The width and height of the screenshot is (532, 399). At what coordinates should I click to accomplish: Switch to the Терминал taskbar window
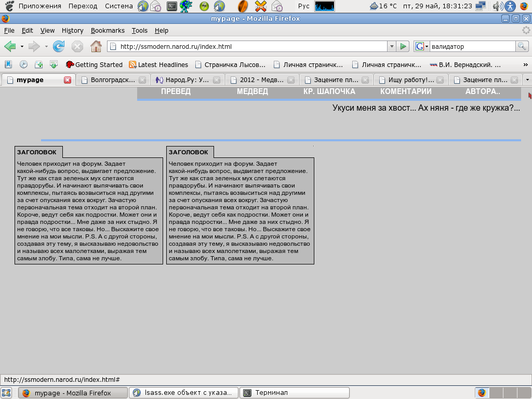tap(295, 393)
